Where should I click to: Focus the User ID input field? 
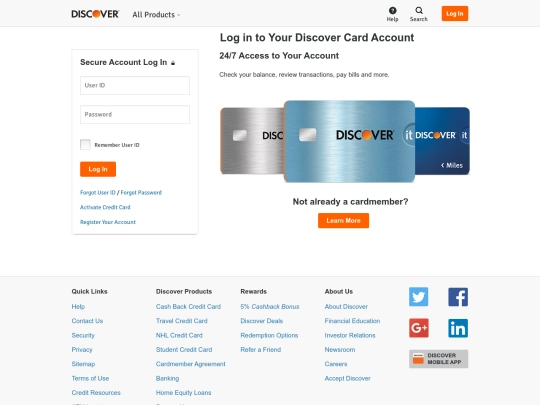[x=135, y=85]
